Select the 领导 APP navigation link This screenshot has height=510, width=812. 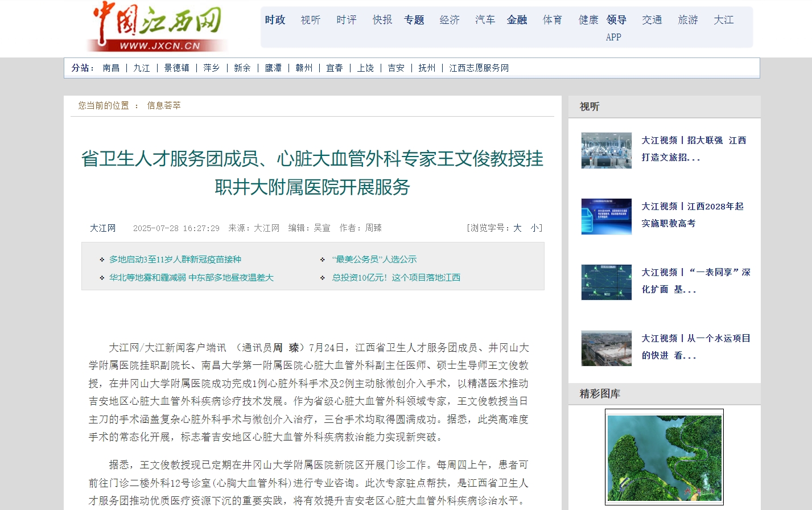[x=616, y=28]
